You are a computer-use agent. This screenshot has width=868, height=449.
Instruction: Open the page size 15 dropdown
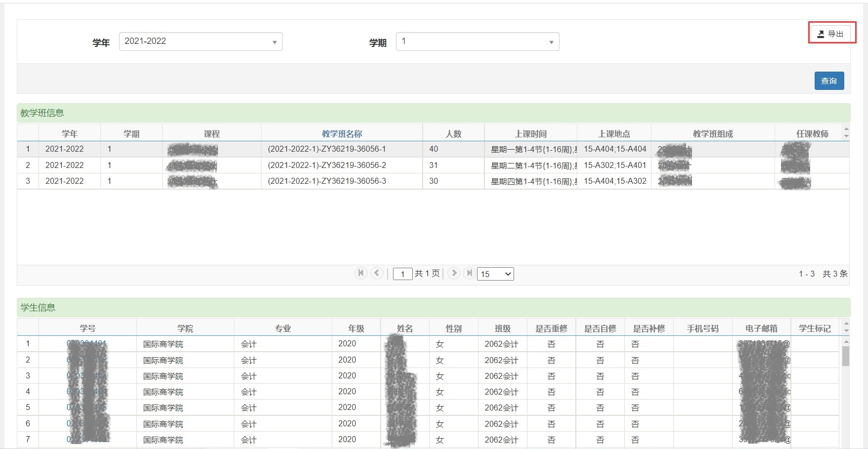495,274
